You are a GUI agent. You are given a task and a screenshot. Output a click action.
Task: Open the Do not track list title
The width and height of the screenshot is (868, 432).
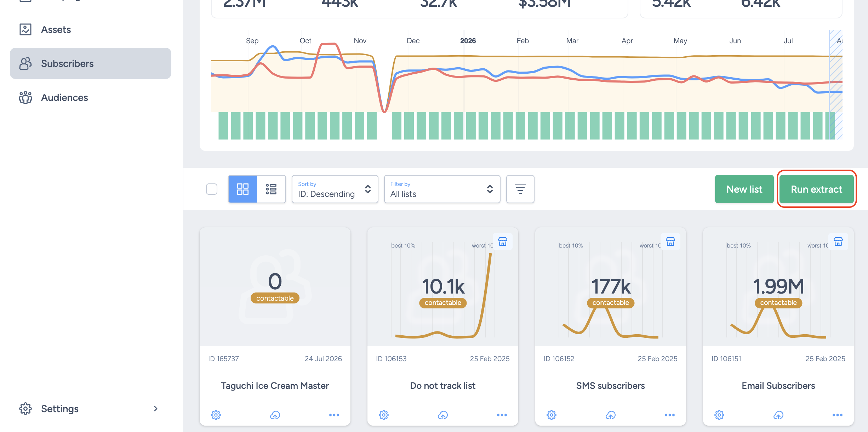coord(443,386)
